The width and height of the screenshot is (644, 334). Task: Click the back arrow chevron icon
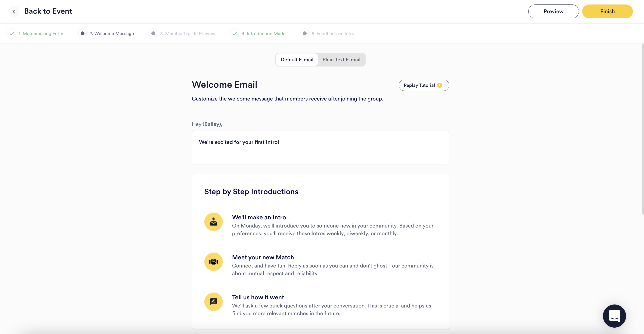[14, 12]
